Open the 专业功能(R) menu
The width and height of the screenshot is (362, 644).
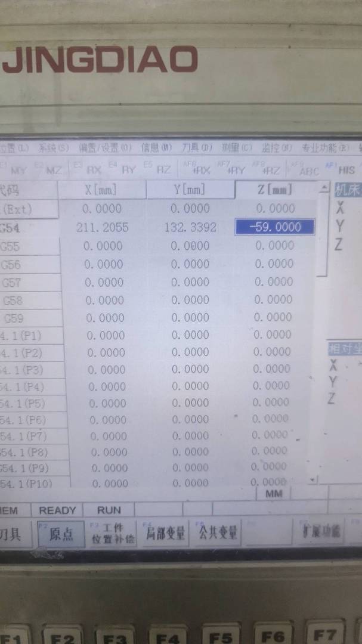click(x=326, y=148)
